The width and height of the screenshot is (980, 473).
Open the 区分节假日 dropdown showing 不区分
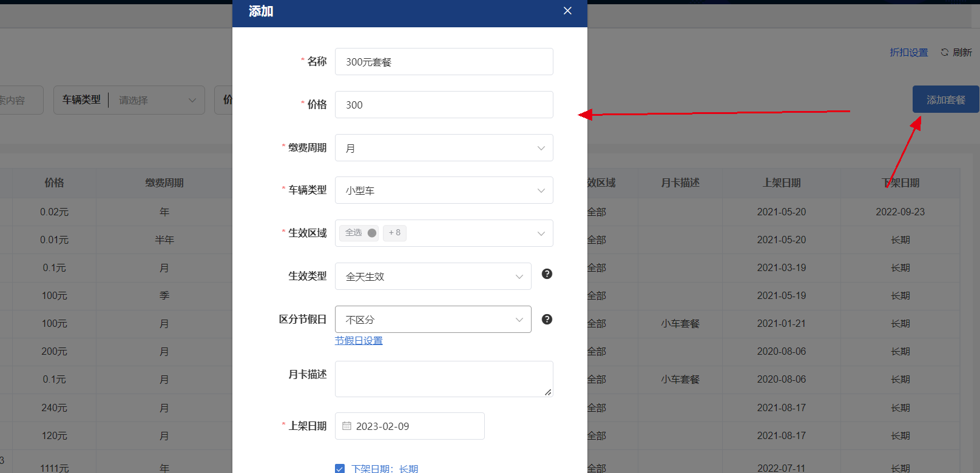coord(433,320)
